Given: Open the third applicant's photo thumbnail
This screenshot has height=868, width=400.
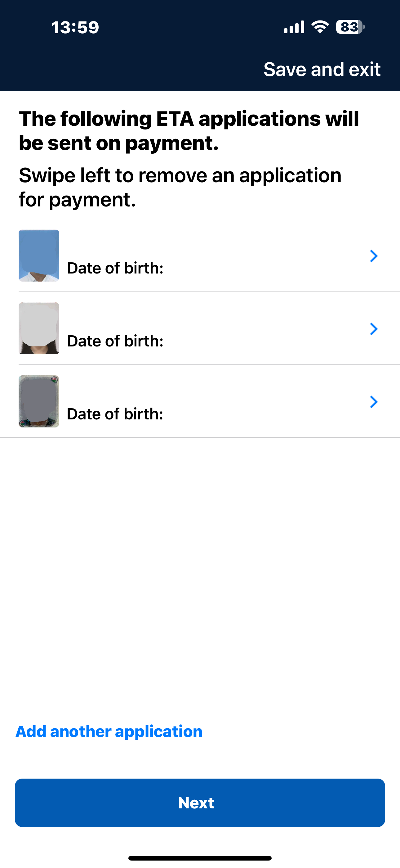Looking at the screenshot, I should pos(39,401).
